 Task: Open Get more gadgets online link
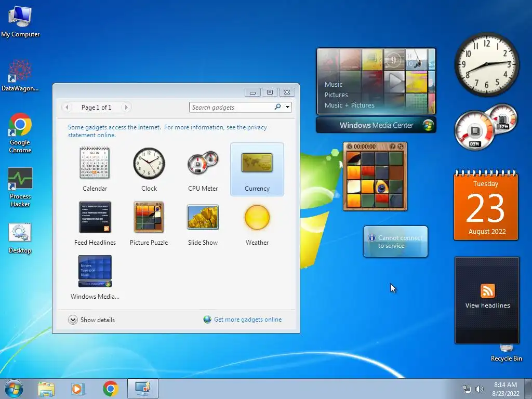click(x=248, y=320)
